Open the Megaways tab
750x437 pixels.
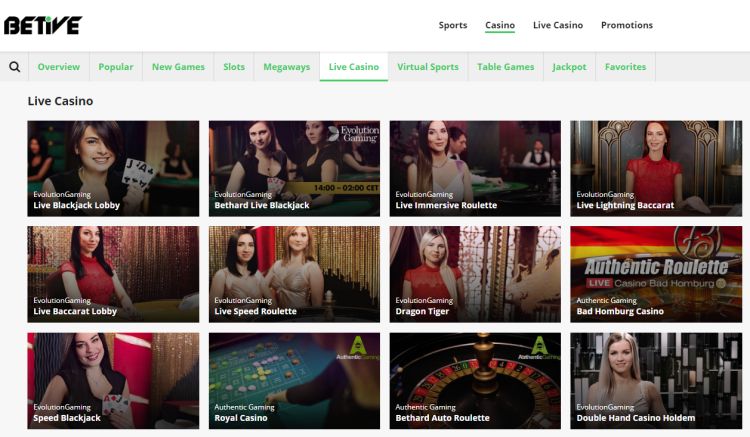coord(287,67)
